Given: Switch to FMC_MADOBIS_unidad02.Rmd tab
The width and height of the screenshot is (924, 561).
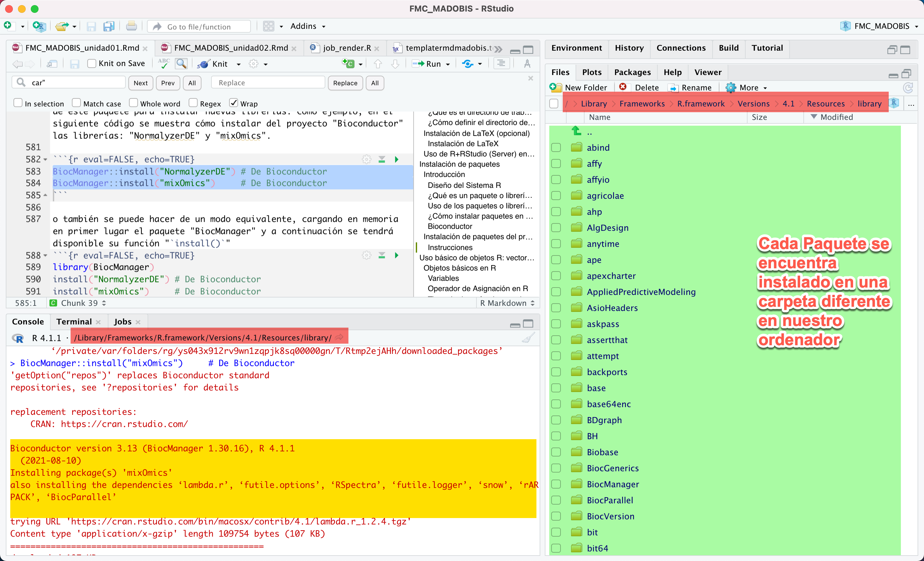Looking at the screenshot, I should (231, 48).
